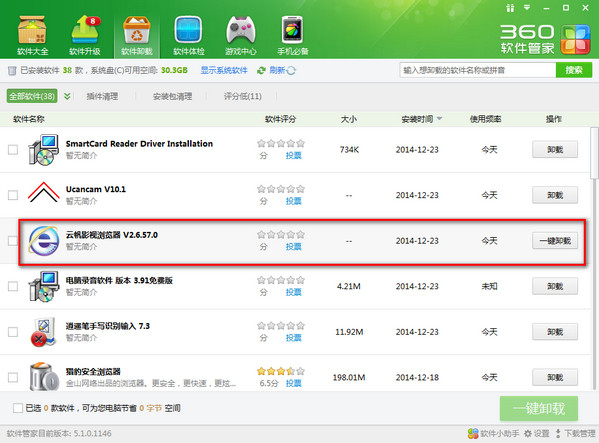Image resolution: width=599 pixels, height=443 pixels.
Task: Rate stars for SmartCard Reader Driver
Action: [x=281, y=143]
